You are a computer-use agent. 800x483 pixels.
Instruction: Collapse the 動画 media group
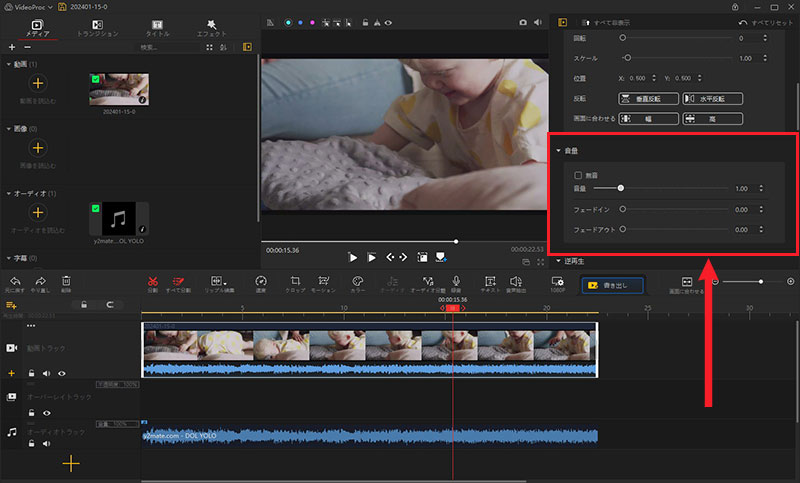9,64
